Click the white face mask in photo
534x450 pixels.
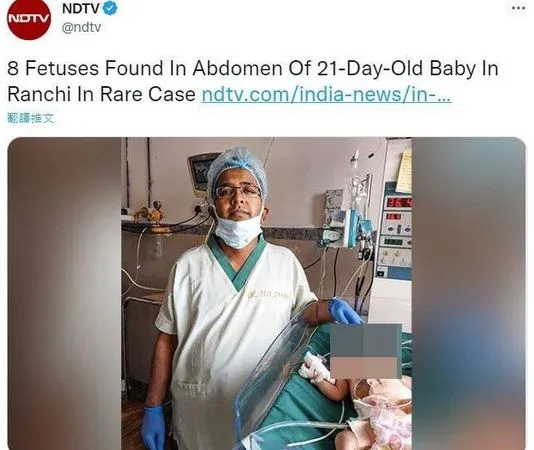point(238,230)
